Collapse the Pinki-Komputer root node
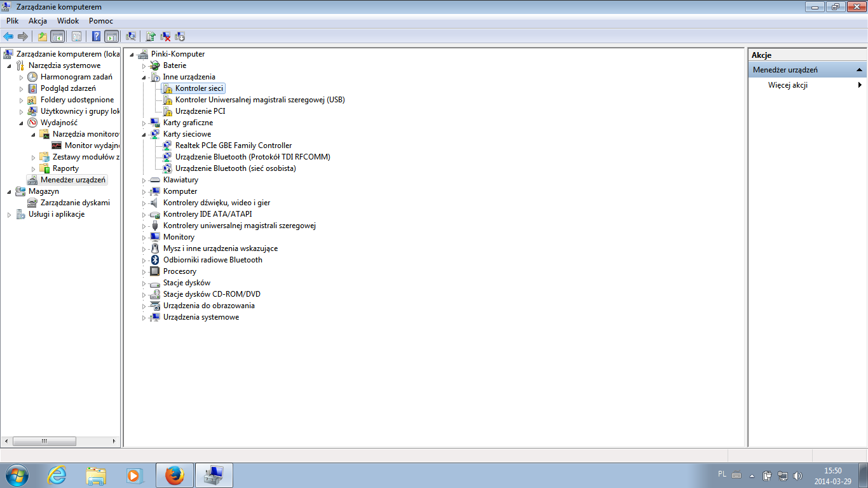Image resolution: width=868 pixels, height=488 pixels. pyautogui.click(x=132, y=54)
